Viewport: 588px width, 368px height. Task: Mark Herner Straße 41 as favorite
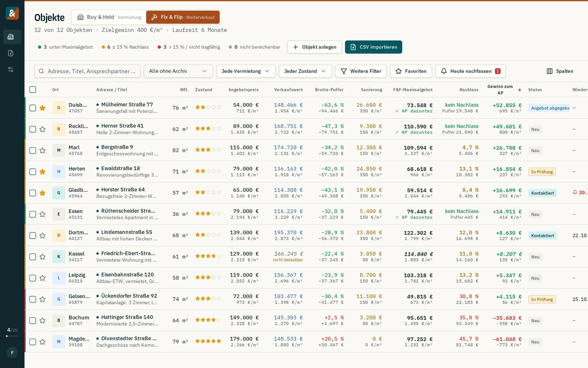(43, 129)
